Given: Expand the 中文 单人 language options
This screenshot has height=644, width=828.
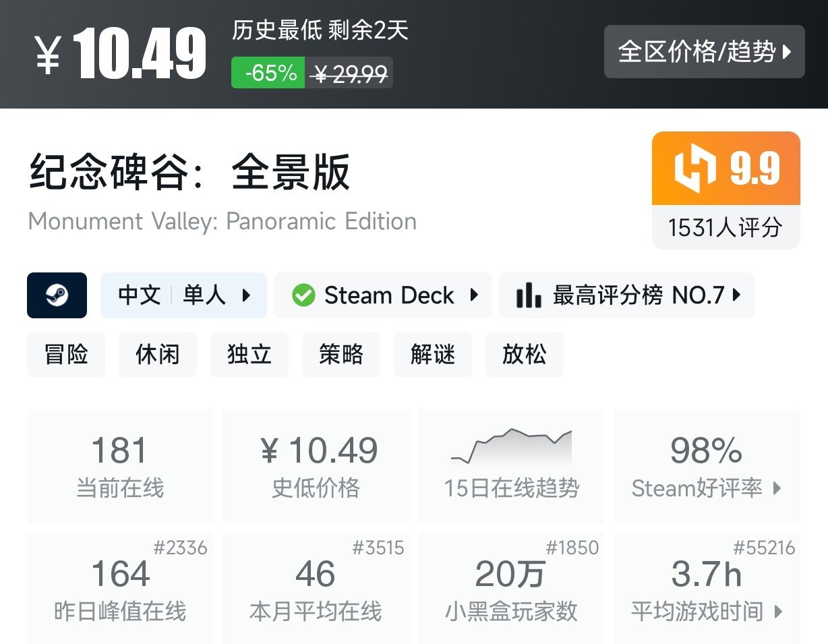Looking at the screenshot, I should coord(183,295).
